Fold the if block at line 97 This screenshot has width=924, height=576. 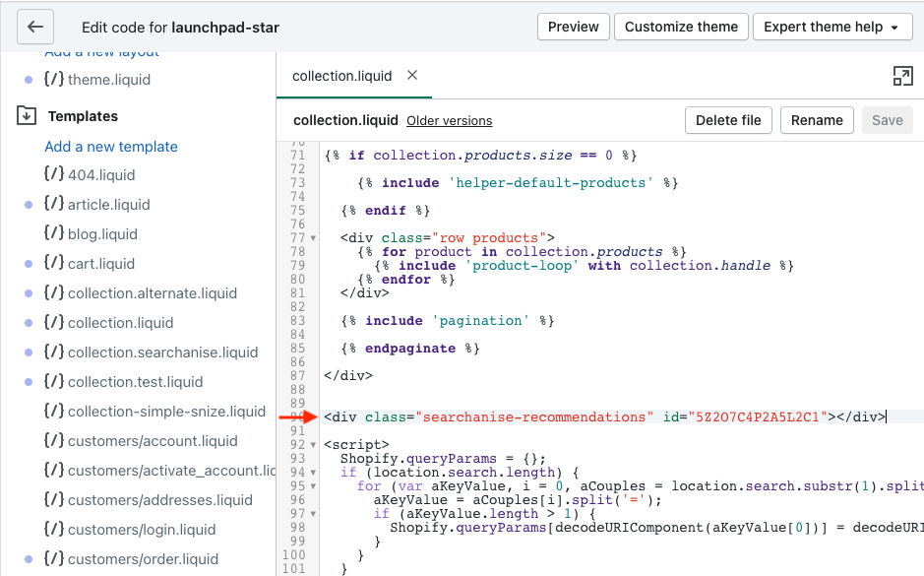313,514
